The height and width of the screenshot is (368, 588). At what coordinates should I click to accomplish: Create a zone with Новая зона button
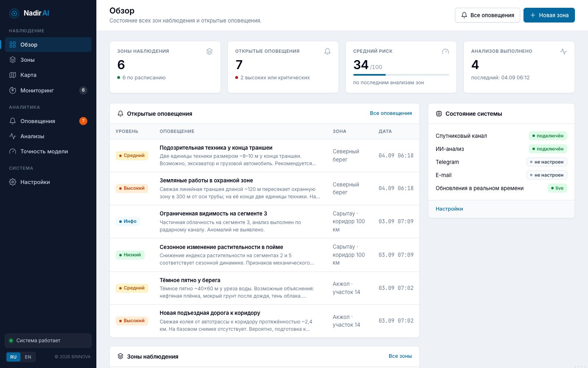pyautogui.click(x=549, y=15)
